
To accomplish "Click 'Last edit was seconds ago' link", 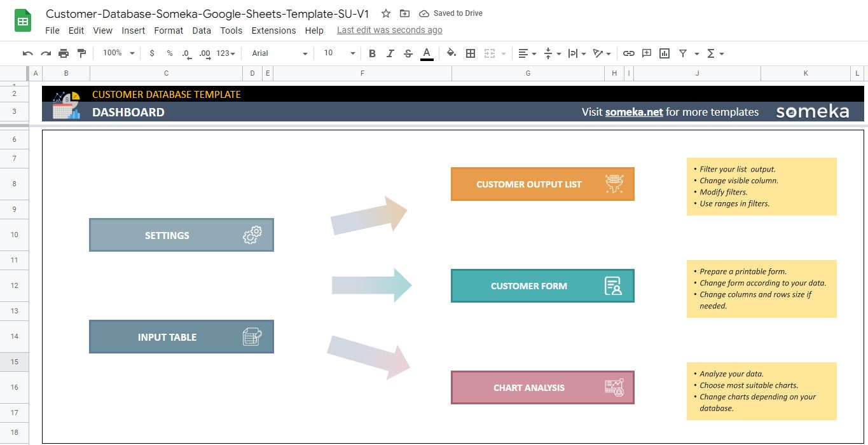I will coord(390,30).
